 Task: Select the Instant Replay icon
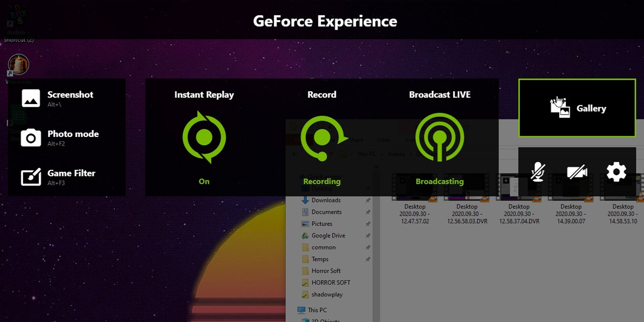point(204,137)
